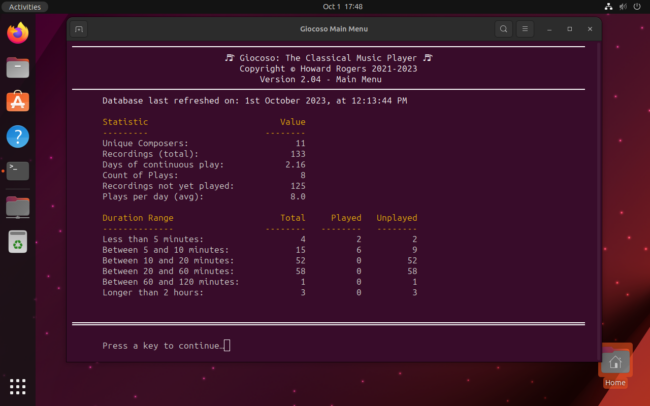Open terminal search
The image size is (650, 406).
point(503,29)
